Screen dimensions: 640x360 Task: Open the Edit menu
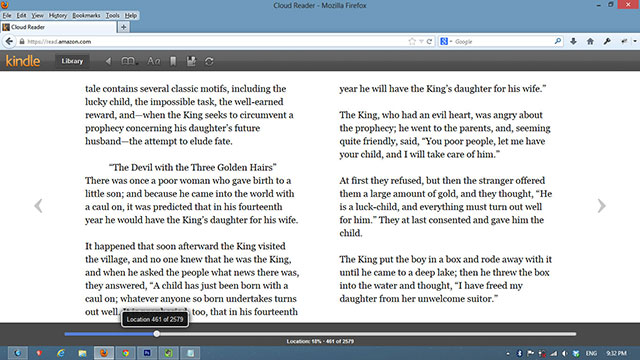tap(21, 16)
